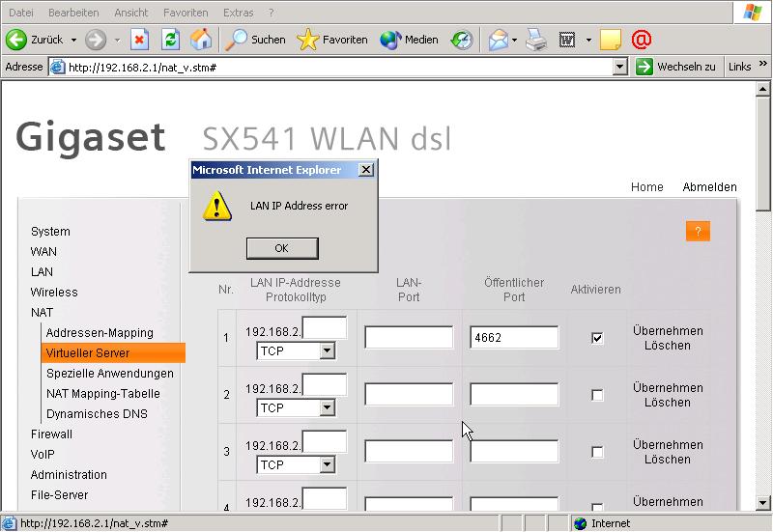Open the Firewall navigation item
Screen dimensions: 773x532
[x=51, y=434]
